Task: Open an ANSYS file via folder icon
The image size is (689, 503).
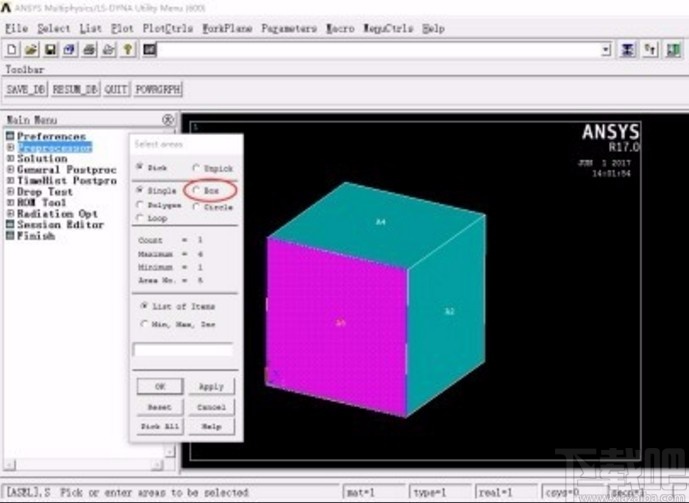Action: (x=31, y=50)
